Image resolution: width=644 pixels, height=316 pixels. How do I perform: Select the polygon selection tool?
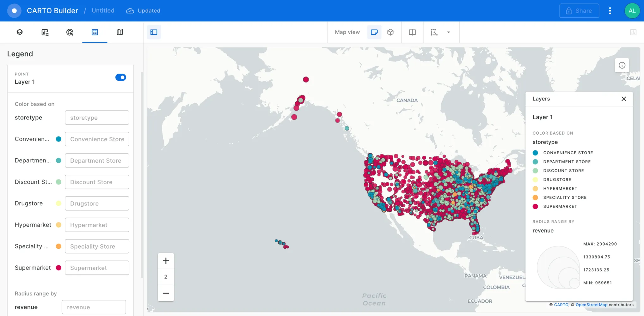[x=434, y=32]
